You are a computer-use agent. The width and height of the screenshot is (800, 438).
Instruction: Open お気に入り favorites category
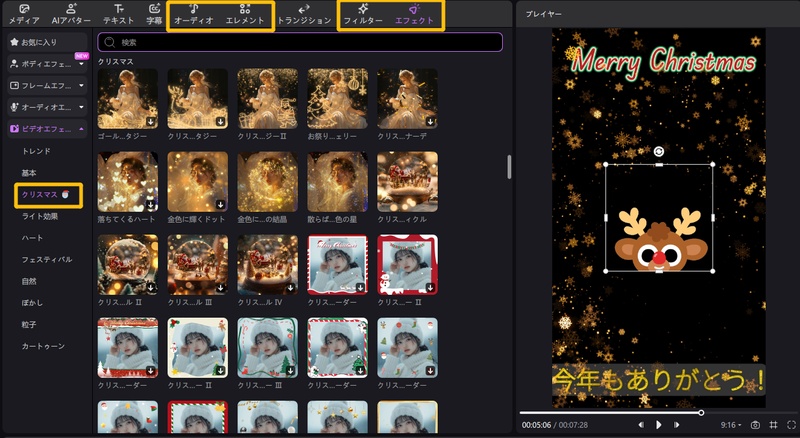tap(47, 42)
